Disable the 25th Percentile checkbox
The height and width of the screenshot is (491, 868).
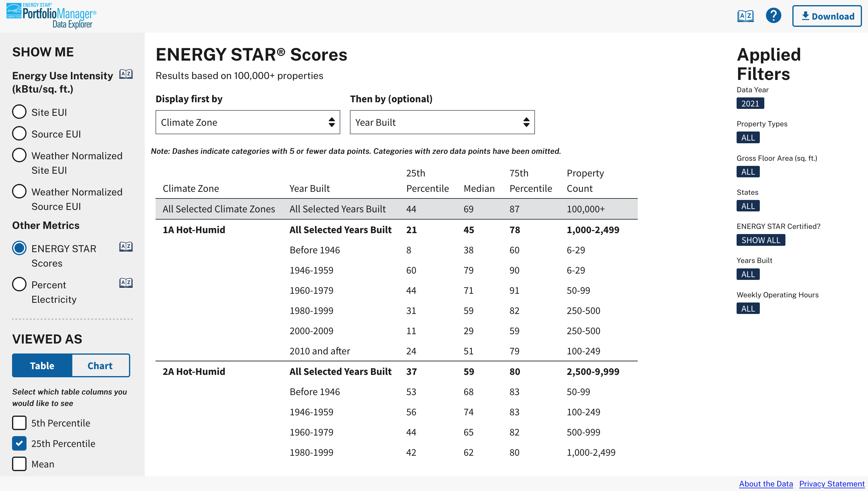point(19,443)
